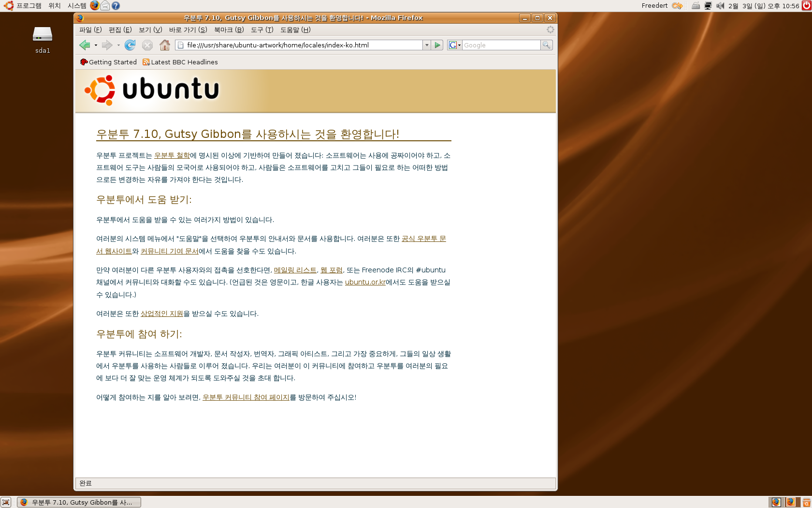
Task: Open the Forward button history dropdown
Action: (x=118, y=45)
